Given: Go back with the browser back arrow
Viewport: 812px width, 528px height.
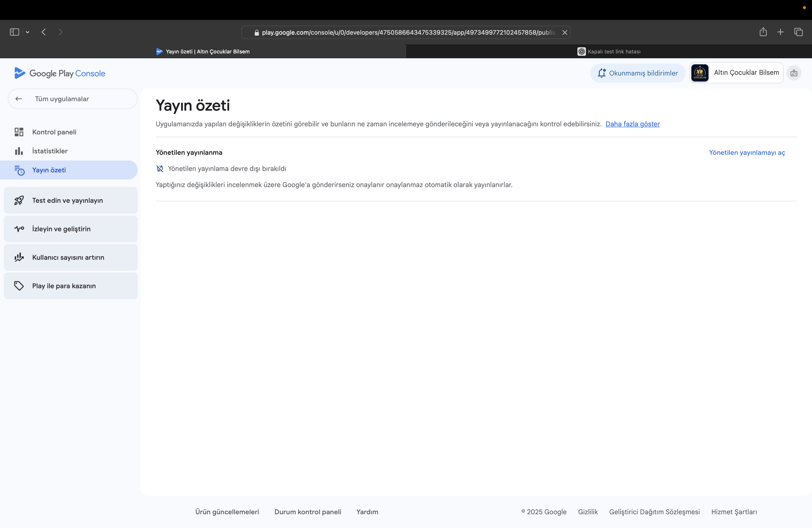Looking at the screenshot, I should (44, 32).
